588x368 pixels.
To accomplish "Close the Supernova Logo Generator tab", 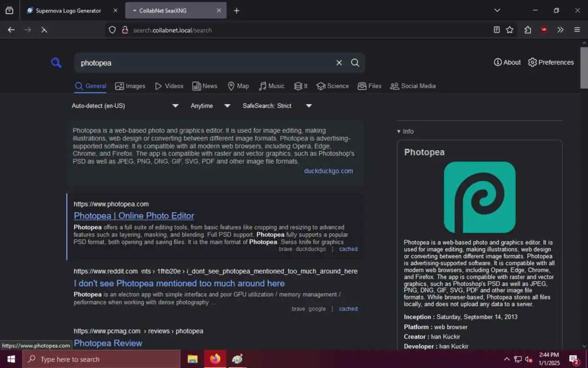I will [x=115, y=11].
